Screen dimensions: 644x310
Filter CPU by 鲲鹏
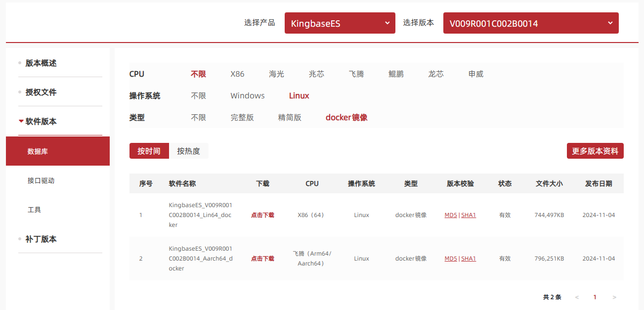pos(396,74)
